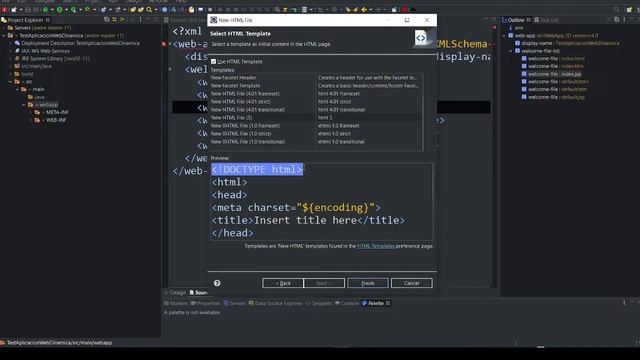Select the New HTML File (5) template
Screen dimensions: 640x360
click(316, 118)
